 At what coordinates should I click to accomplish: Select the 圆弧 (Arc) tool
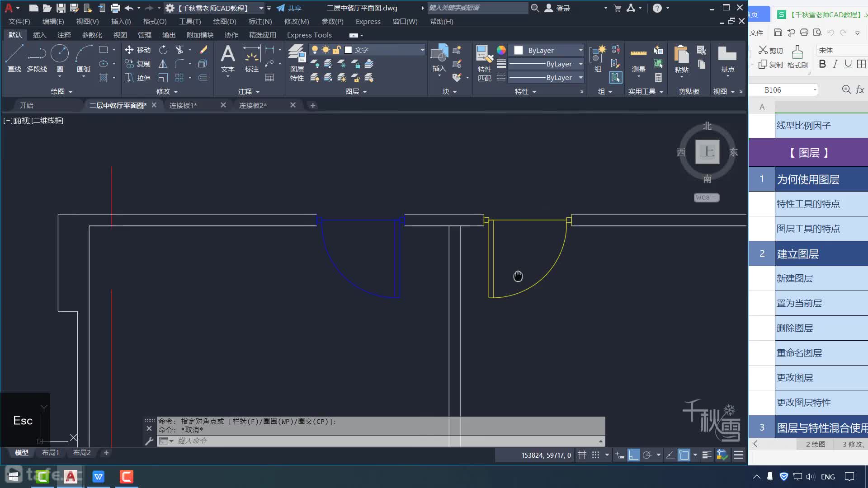click(84, 59)
